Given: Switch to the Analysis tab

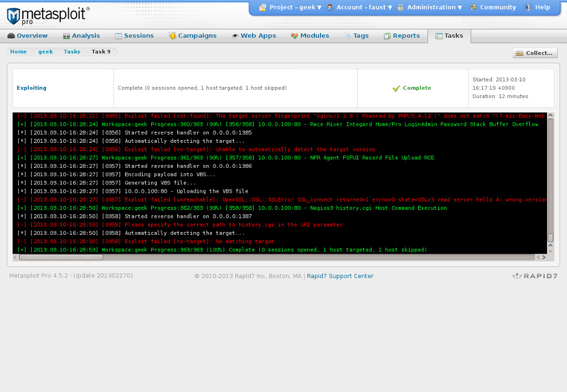Looking at the screenshot, I should click(x=81, y=36).
